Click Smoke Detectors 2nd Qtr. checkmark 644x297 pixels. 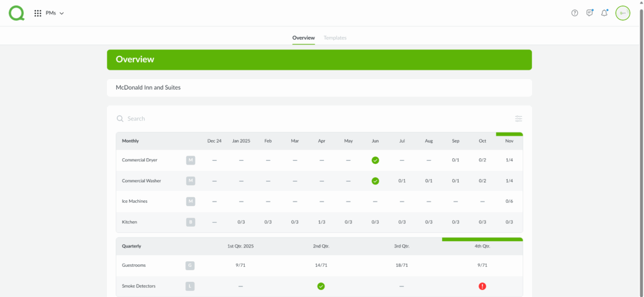321,286
